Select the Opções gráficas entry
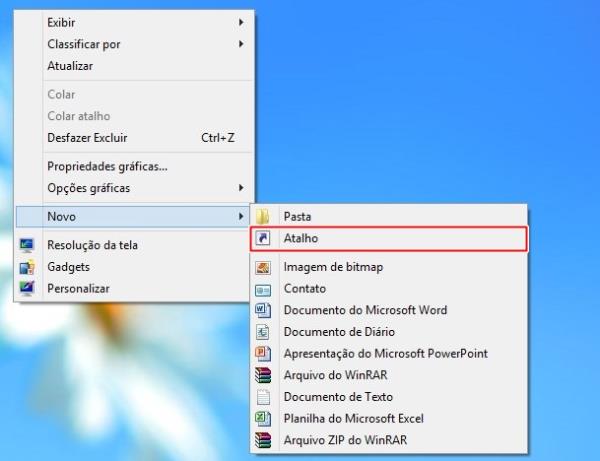Viewport: 600px width, 461px height. tap(134, 188)
